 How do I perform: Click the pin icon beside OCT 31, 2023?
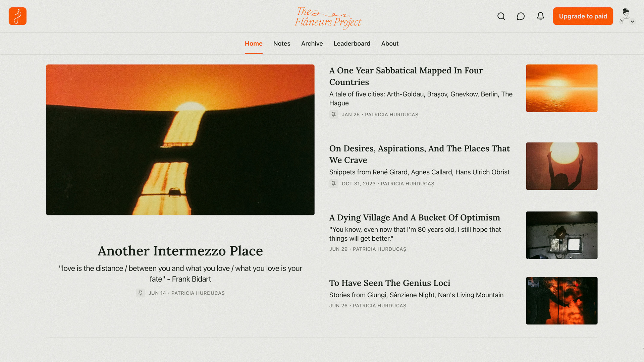[x=334, y=184]
